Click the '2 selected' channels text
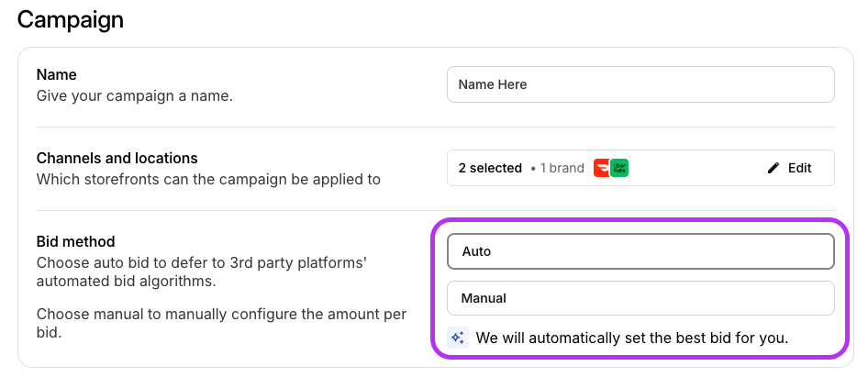Image resolution: width=868 pixels, height=388 pixels. point(489,168)
